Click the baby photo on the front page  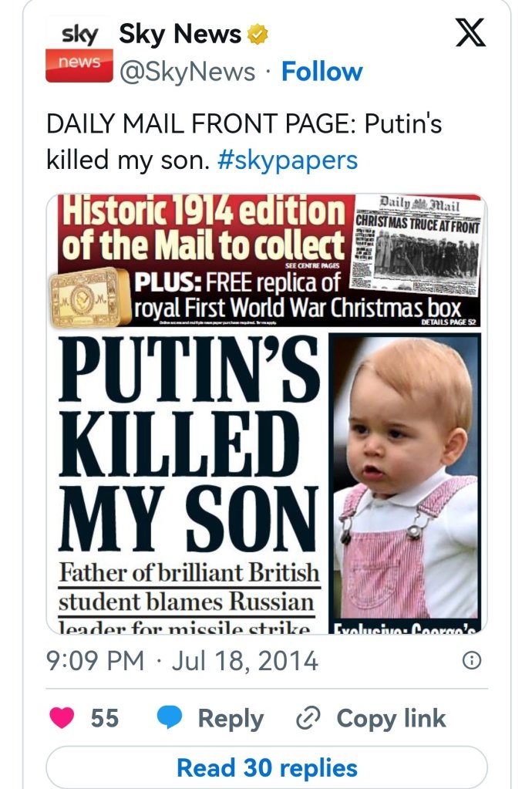[406, 478]
